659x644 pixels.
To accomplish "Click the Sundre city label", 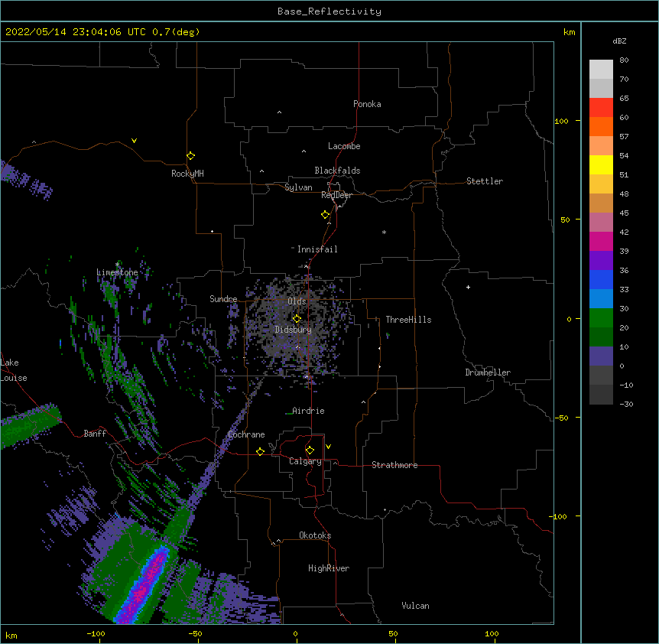I will pos(223,299).
